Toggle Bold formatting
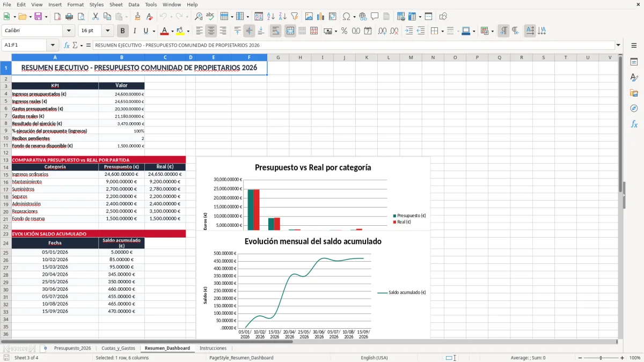The image size is (644, 362). (122, 31)
